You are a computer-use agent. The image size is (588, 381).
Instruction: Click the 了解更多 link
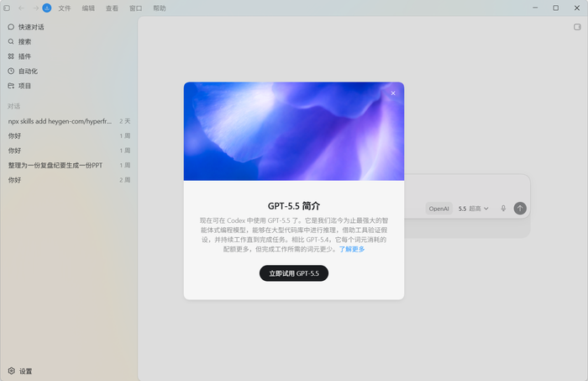coord(352,249)
